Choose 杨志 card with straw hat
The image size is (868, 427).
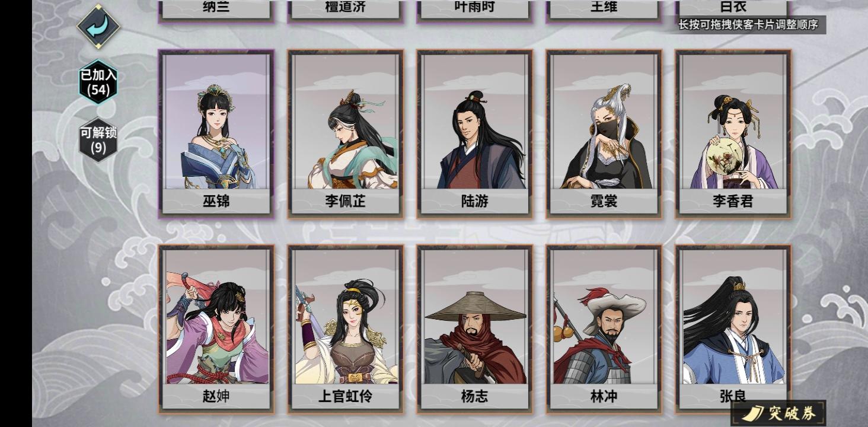[x=474, y=329]
